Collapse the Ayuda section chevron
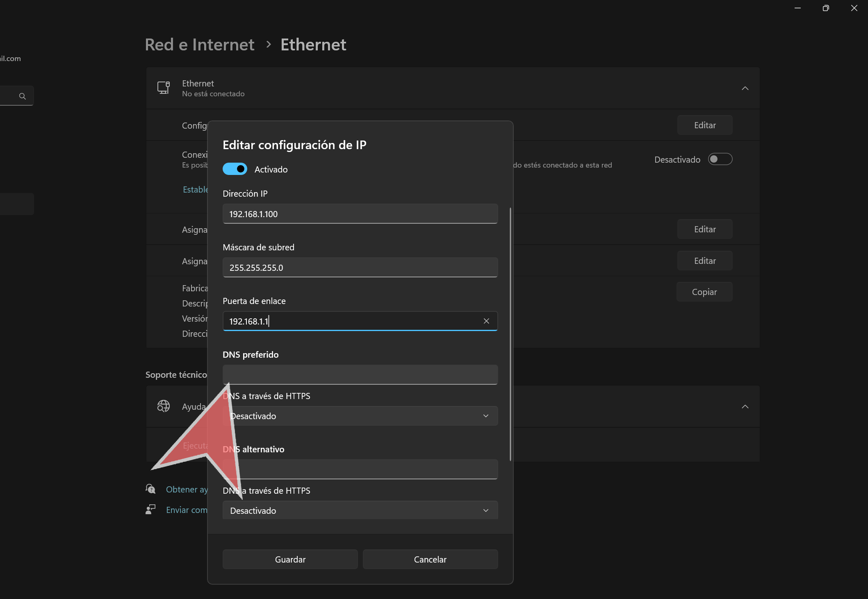Viewport: 868px width, 599px height. click(745, 406)
